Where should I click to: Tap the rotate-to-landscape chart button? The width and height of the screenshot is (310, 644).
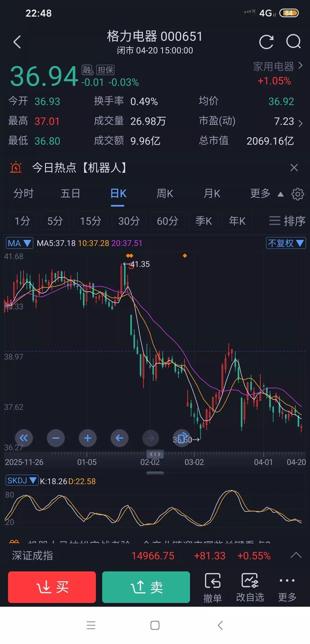click(182, 438)
